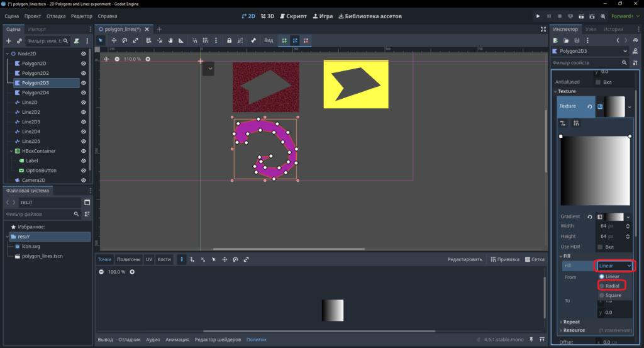Hide the Polygon2D2 node visibility eye
Screen dimensions: 644x348
point(84,73)
